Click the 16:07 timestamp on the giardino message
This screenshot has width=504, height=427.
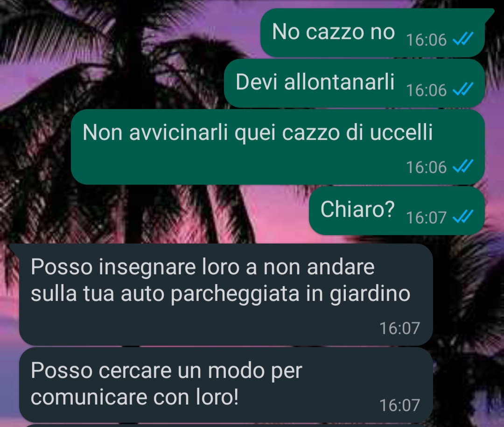[x=399, y=328]
